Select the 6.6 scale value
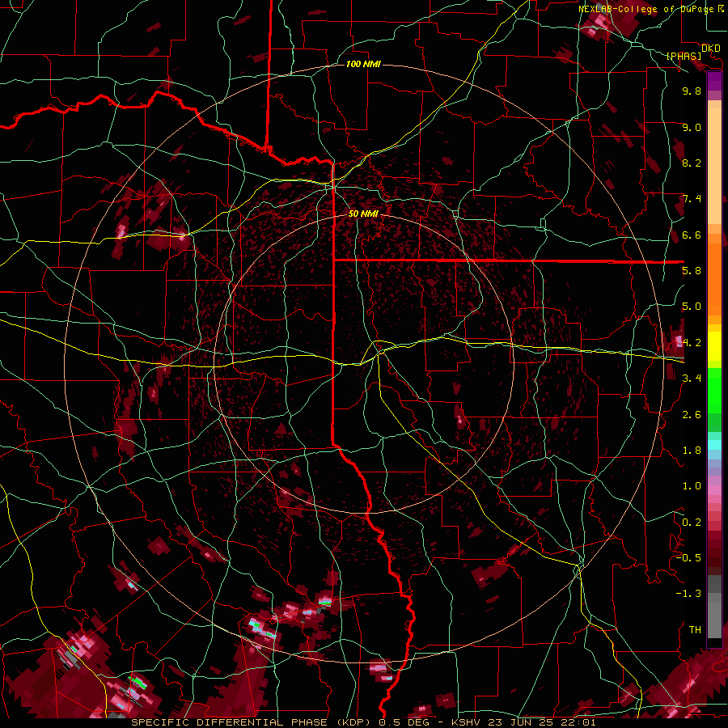This screenshot has width=728, height=728. tap(692, 235)
